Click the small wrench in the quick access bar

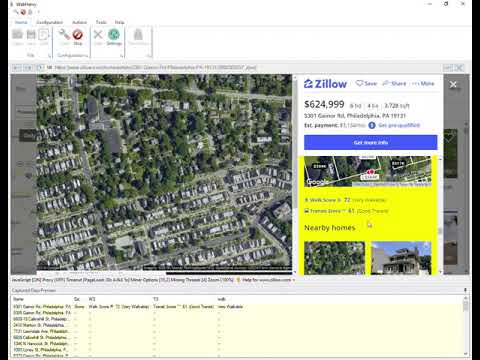(x=16, y=12)
